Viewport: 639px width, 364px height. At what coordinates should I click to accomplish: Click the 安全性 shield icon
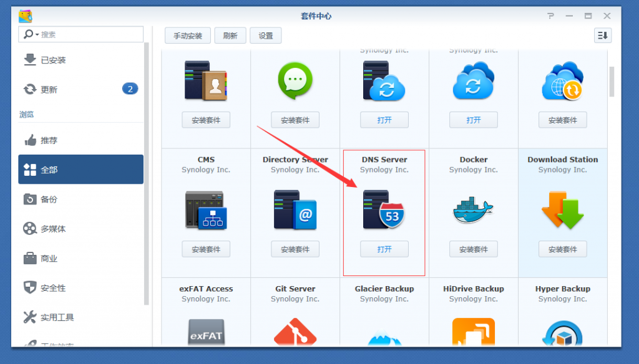click(x=30, y=287)
